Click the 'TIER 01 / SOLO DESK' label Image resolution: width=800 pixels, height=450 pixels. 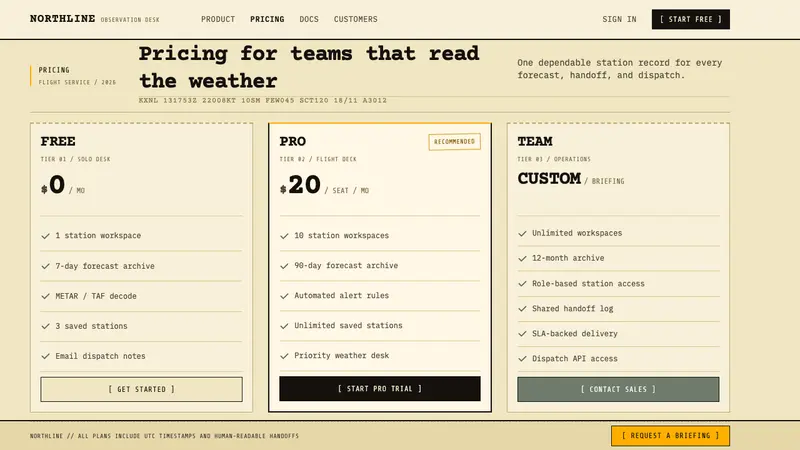[76, 159]
